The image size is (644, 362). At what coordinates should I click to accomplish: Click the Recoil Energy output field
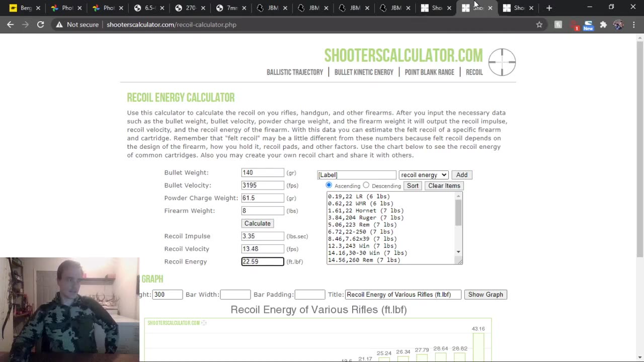coord(263,261)
